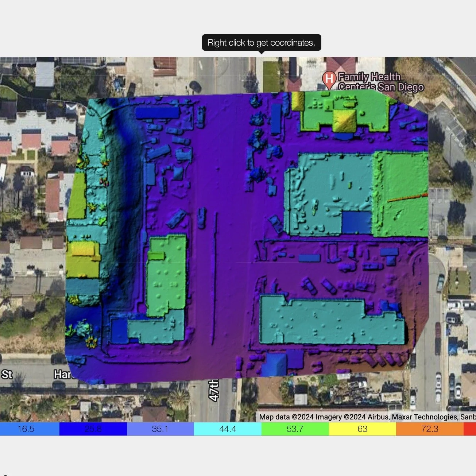
Task: Click the 'Right click to get coordinates.' tooltip
Action: click(262, 43)
